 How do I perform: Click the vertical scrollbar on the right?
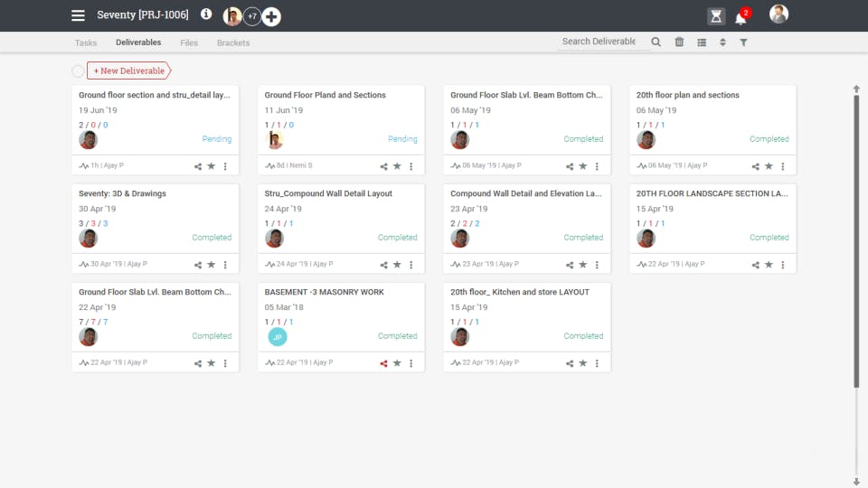[x=856, y=235]
